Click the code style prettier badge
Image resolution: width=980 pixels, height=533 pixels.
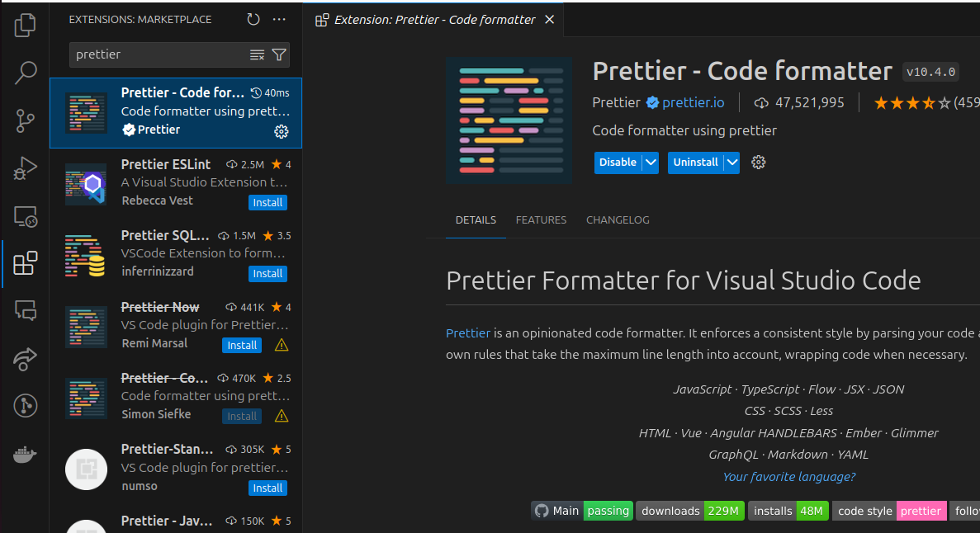point(889,511)
